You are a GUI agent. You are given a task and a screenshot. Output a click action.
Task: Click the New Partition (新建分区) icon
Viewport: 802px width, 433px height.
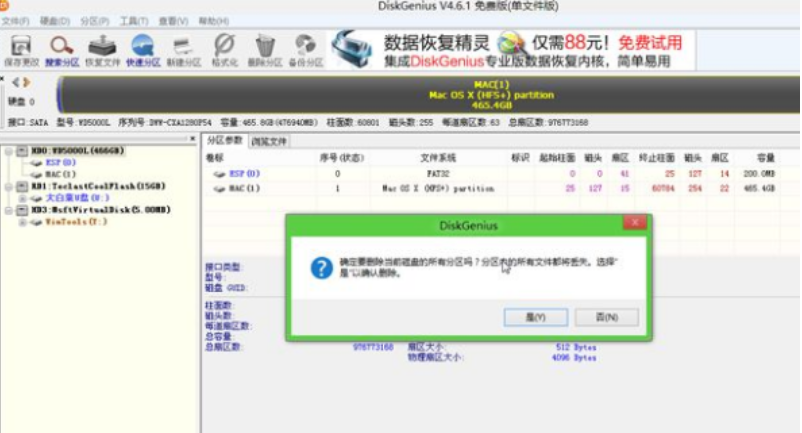tap(184, 49)
